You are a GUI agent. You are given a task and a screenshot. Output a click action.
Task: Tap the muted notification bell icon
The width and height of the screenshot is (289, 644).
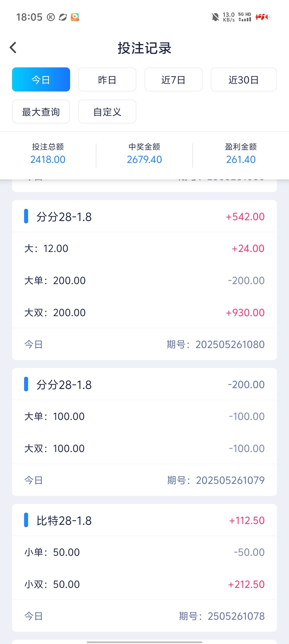pyautogui.click(x=215, y=17)
